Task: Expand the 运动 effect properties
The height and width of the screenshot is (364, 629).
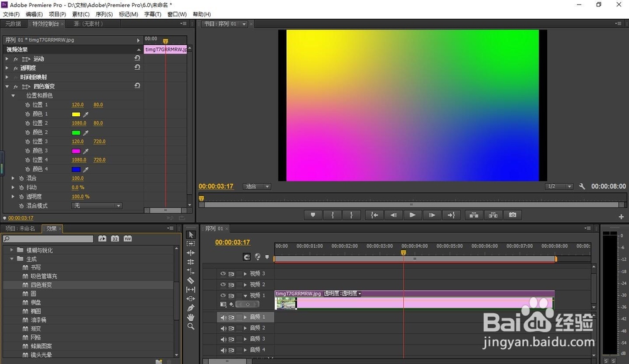Action: [x=7, y=59]
